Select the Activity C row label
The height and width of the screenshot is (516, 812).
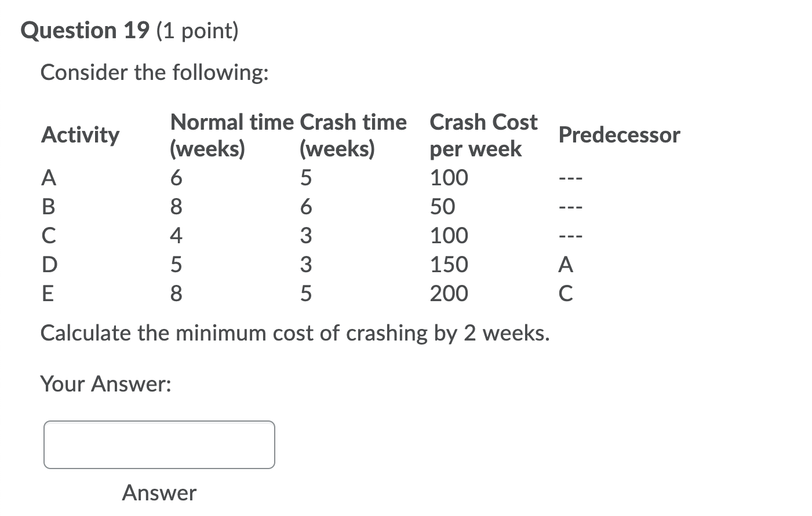[x=49, y=236]
